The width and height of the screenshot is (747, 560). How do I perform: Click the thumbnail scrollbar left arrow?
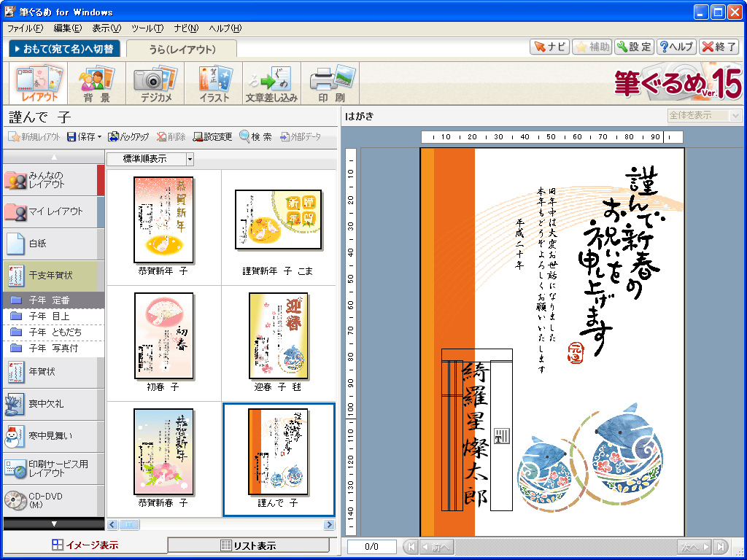tap(112, 525)
